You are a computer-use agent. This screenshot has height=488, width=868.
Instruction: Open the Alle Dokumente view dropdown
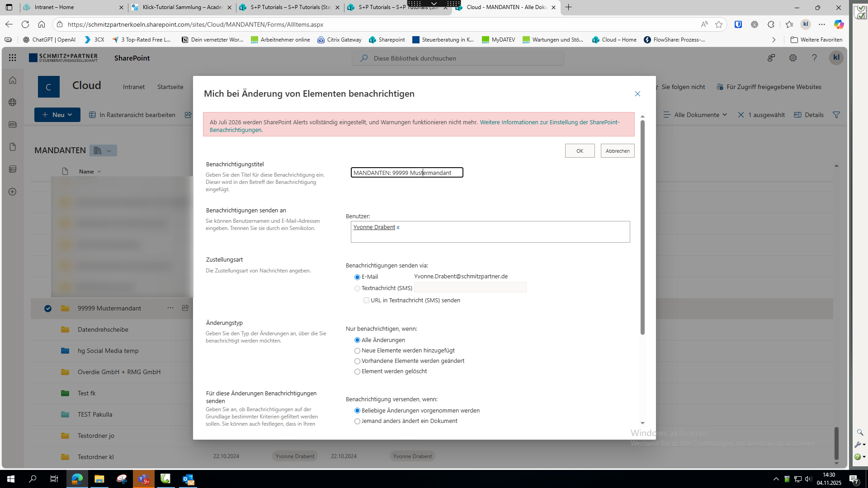pyautogui.click(x=696, y=115)
